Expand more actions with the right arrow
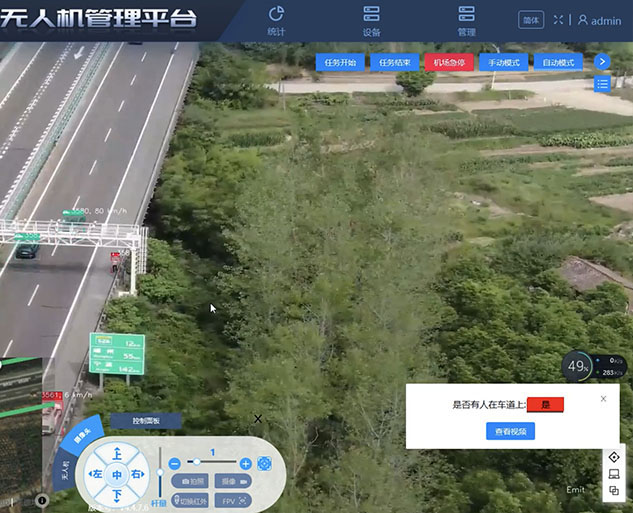The width and height of the screenshot is (633, 513). (602, 61)
